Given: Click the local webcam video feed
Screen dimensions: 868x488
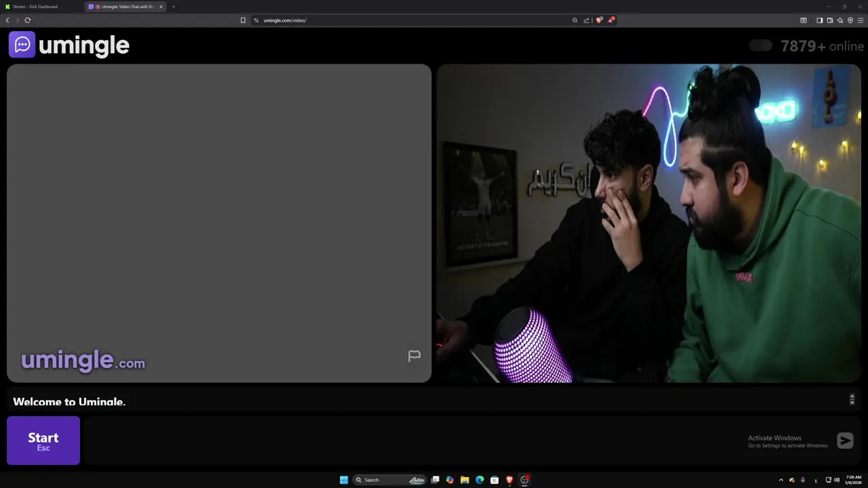Looking at the screenshot, I should point(649,224).
